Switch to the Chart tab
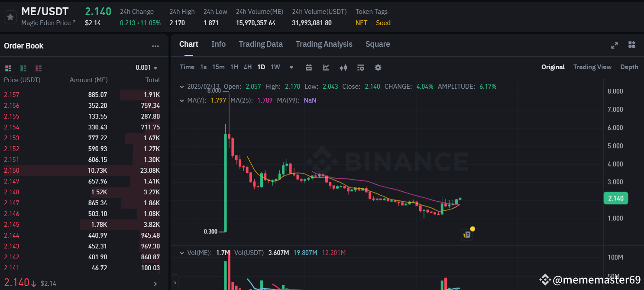The width and height of the screenshot is (644, 290). [x=189, y=44]
